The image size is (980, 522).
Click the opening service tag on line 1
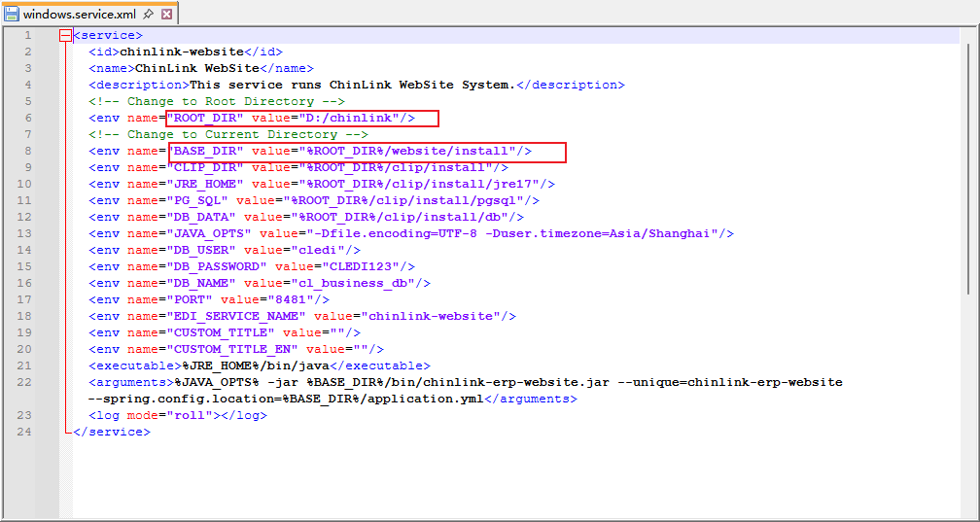(x=108, y=36)
